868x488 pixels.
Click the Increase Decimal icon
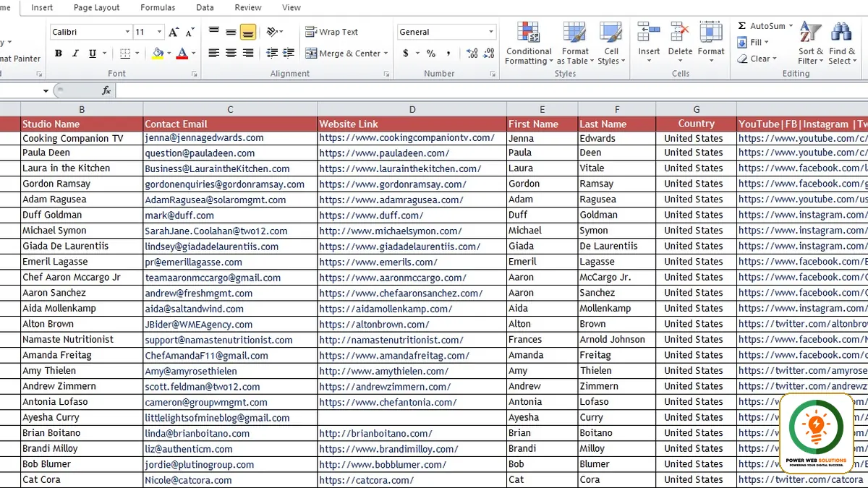472,53
